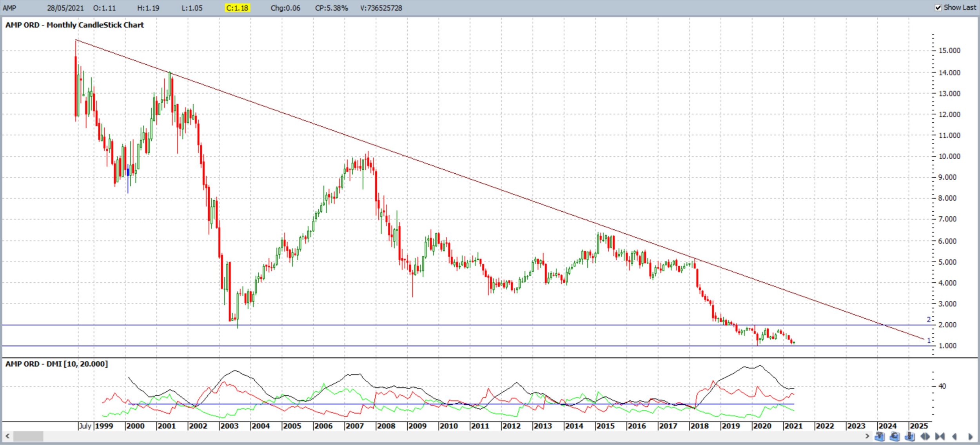Click the 2025 year label on time axis
The width and height of the screenshot is (980, 445).
(x=919, y=426)
